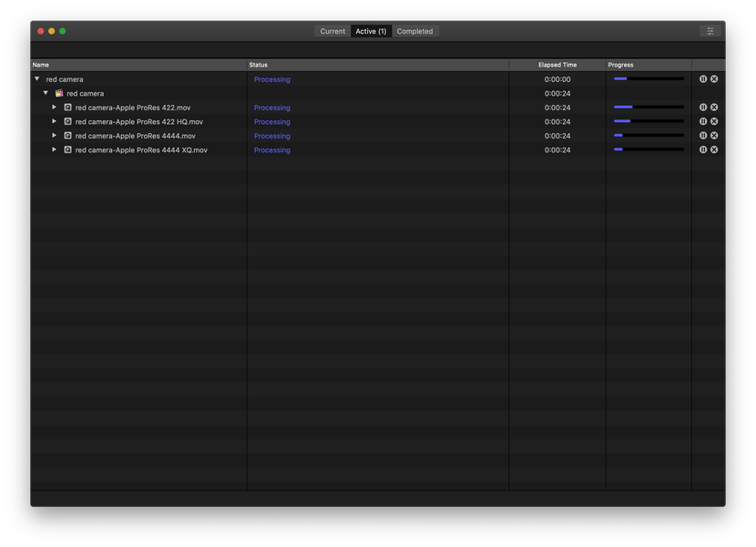Image resolution: width=756 pixels, height=547 pixels.
Task: Open the settings sliders icon at top right
Action: (x=710, y=31)
